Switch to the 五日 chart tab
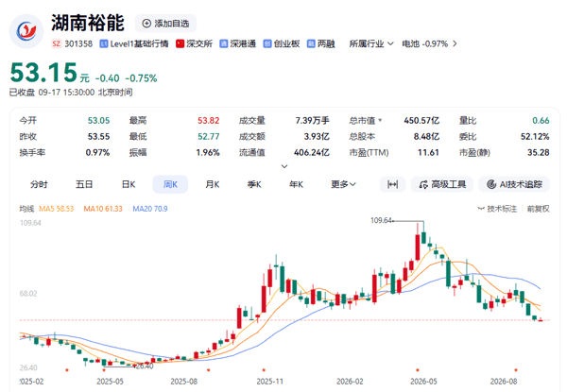Image resolution: width=567 pixels, height=392 pixels. tap(84, 184)
